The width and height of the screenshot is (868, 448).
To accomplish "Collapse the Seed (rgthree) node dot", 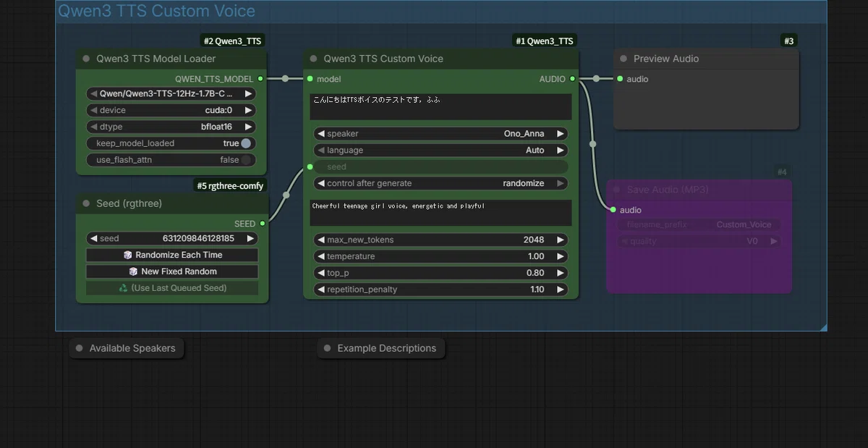I will pos(87,203).
